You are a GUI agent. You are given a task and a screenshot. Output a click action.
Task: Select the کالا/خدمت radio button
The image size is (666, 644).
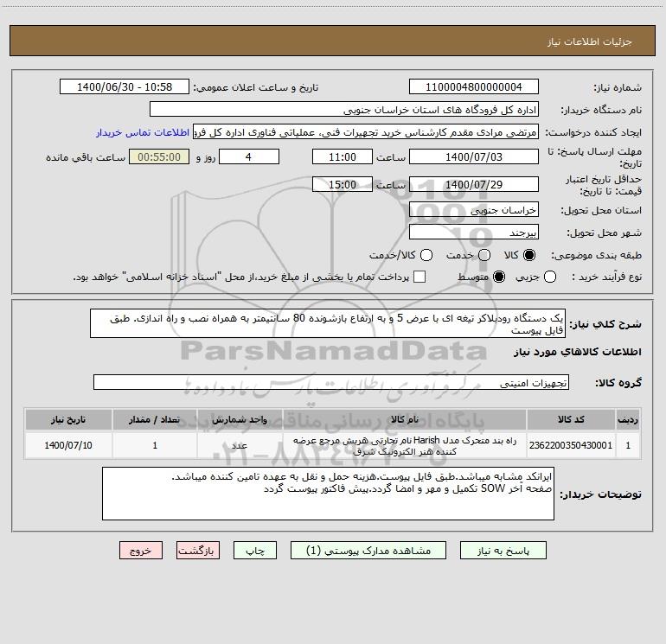426,255
